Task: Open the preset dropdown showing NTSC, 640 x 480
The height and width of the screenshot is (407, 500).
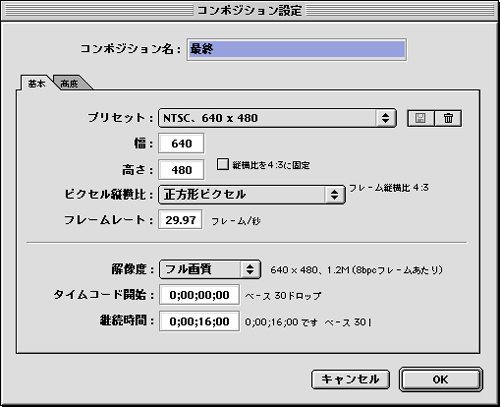Action: 277,118
